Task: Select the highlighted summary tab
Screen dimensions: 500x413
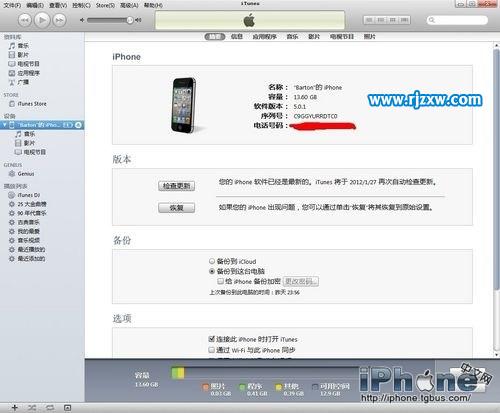Action: click(x=215, y=37)
